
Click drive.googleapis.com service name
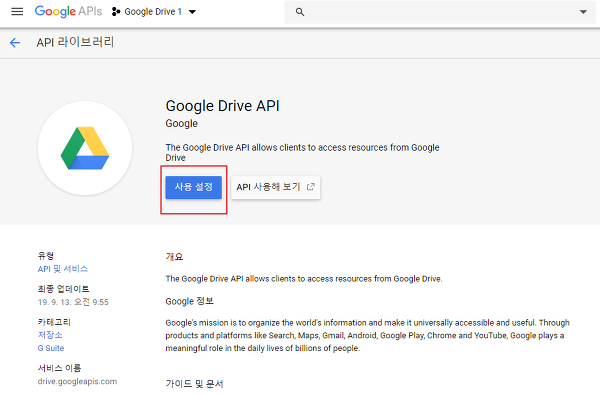(x=77, y=381)
